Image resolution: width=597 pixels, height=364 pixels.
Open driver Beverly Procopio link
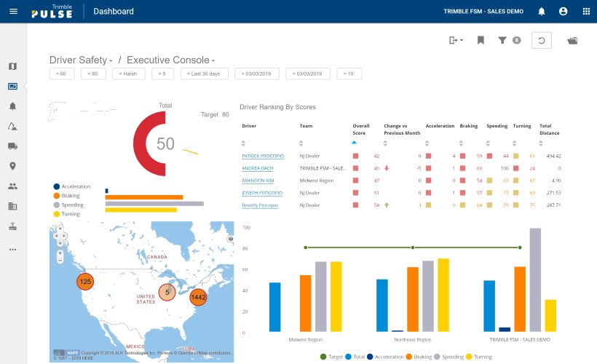point(260,205)
